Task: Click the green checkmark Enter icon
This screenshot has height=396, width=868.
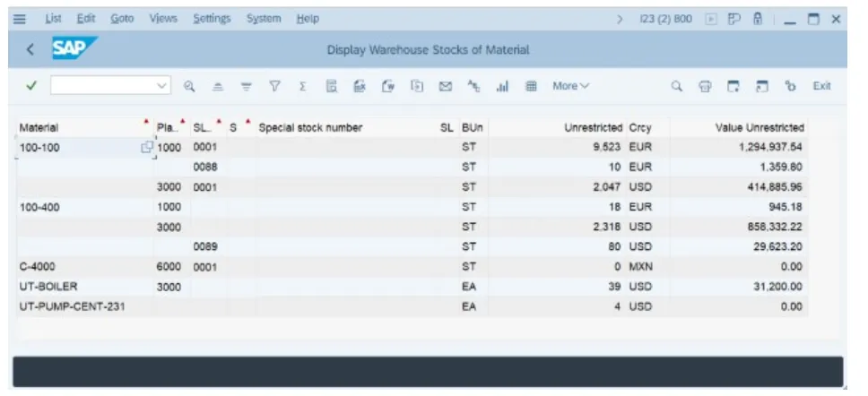Action: tap(31, 86)
